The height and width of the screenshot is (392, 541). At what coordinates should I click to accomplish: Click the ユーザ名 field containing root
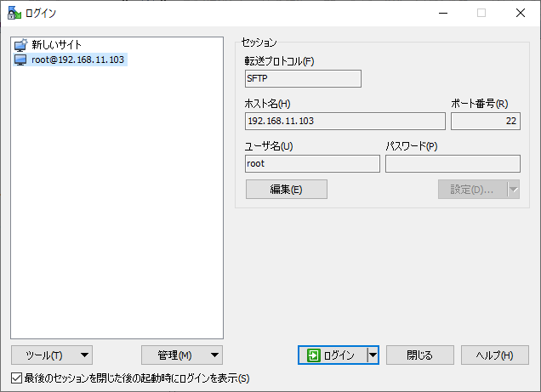point(312,164)
